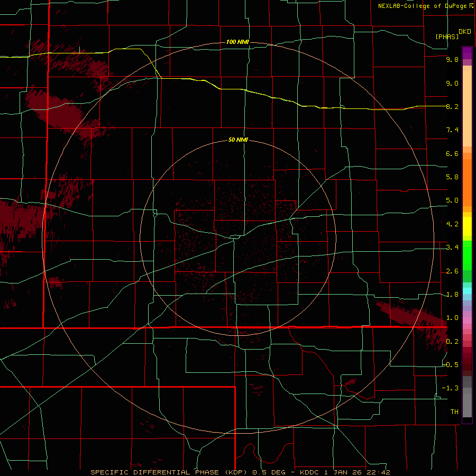Click the 4.2 value on the color scale
476x476 pixels.
pos(452,224)
